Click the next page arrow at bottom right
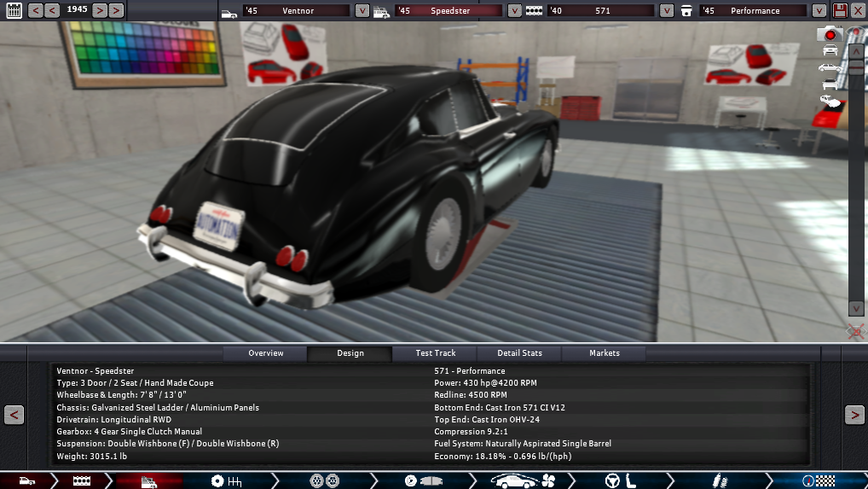The width and height of the screenshot is (868, 489). coord(854,415)
